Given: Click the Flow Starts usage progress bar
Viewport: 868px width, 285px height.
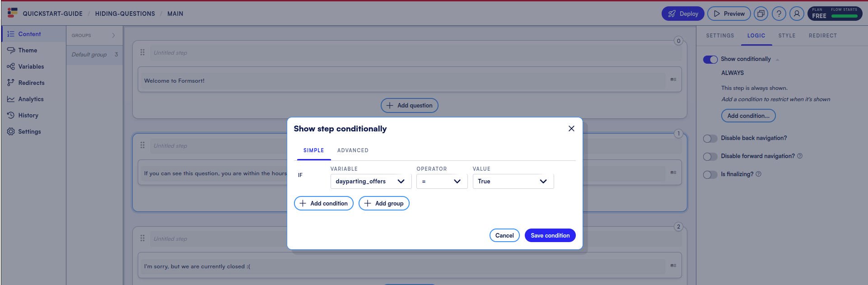Looking at the screenshot, I should pos(844,16).
